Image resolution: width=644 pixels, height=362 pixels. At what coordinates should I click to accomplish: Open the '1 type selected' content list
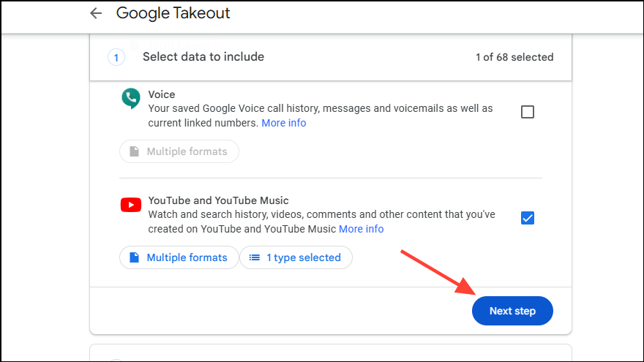point(296,257)
